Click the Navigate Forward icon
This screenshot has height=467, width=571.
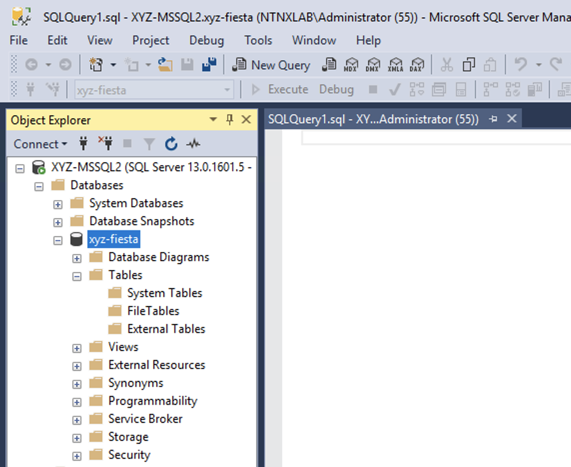pos(65,65)
